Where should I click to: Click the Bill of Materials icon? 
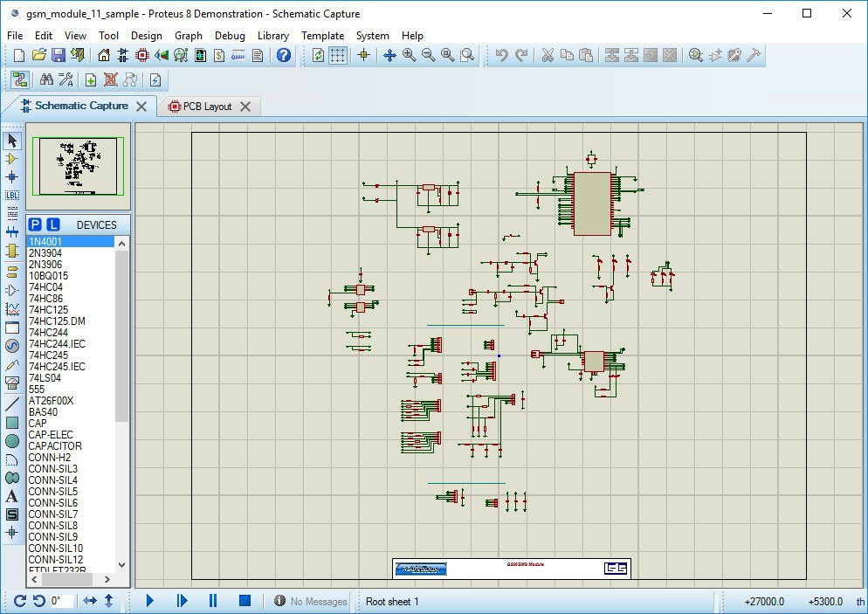[x=219, y=55]
